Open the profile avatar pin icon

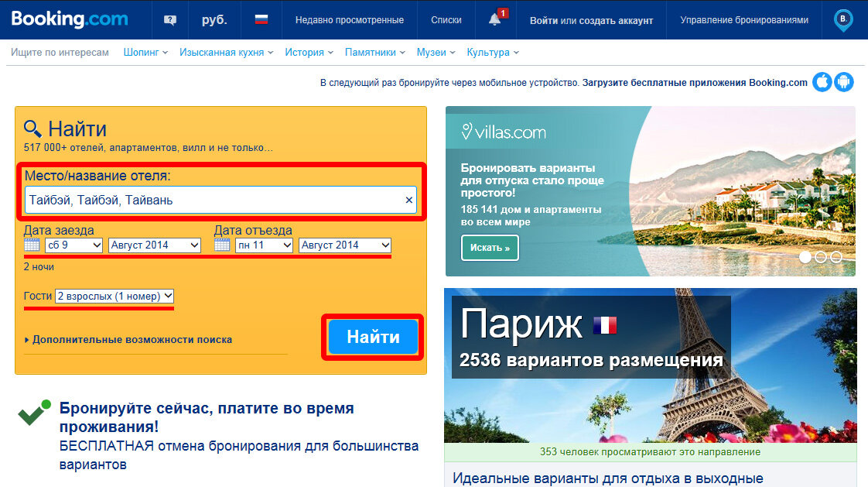[x=843, y=20]
